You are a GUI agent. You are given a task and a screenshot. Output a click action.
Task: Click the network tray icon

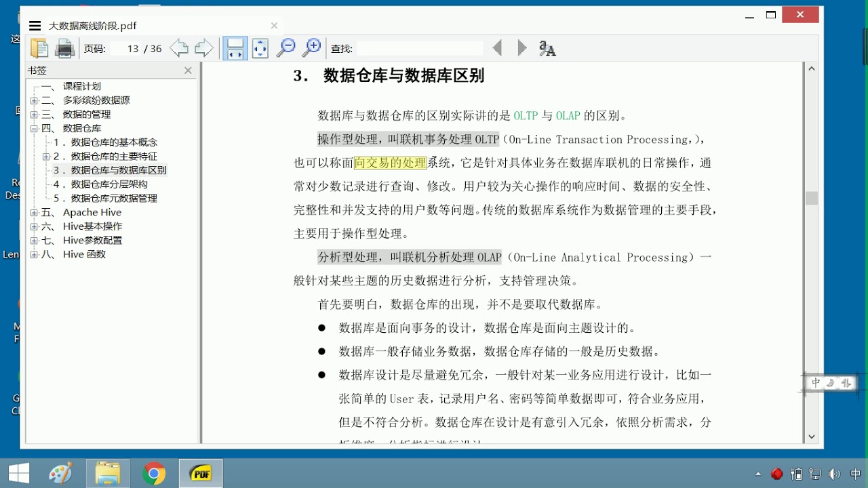816,474
